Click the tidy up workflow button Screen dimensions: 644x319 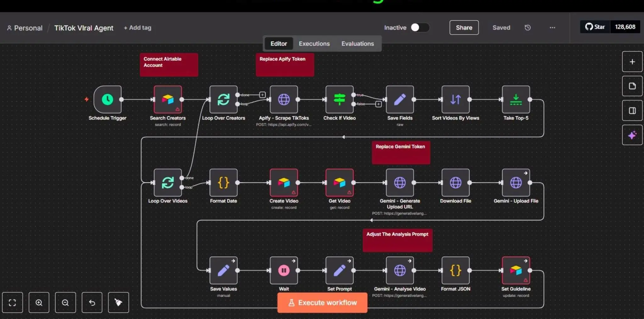click(x=119, y=302)
